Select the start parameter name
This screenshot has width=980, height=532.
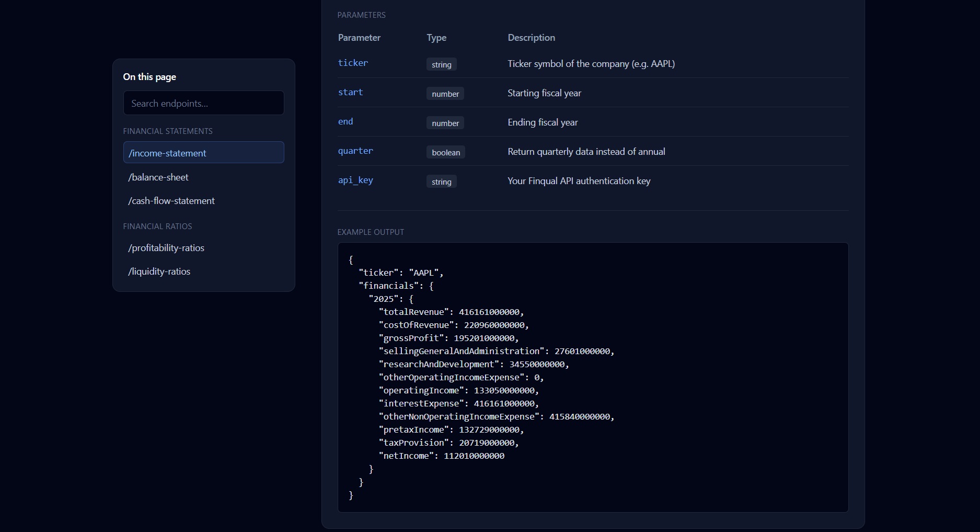pyautogui.click(x=350, y=92)
